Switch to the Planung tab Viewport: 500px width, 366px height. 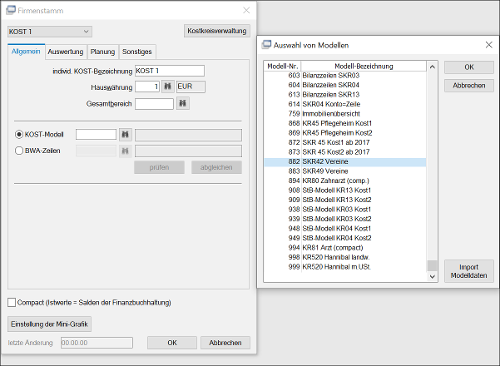point(103,52)
